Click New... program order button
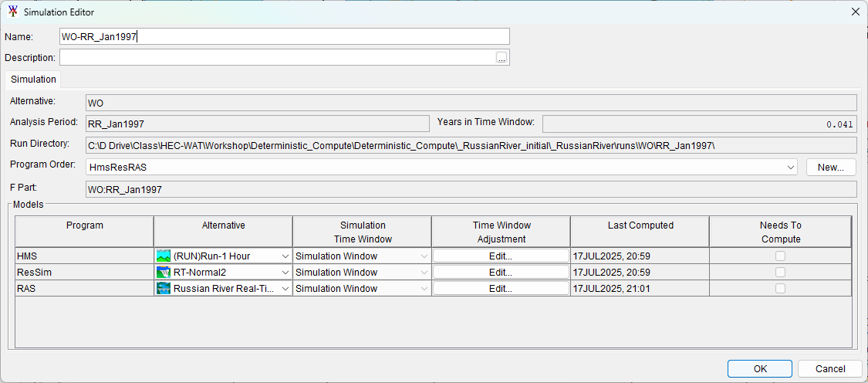868x383 pixels. pyautogui.click(x=831, y=168)
